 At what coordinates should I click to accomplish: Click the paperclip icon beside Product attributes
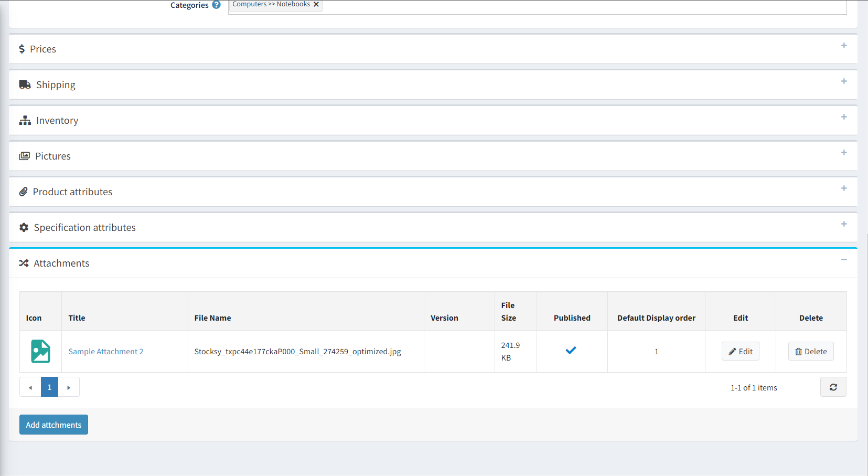click(x=23, y=192)
